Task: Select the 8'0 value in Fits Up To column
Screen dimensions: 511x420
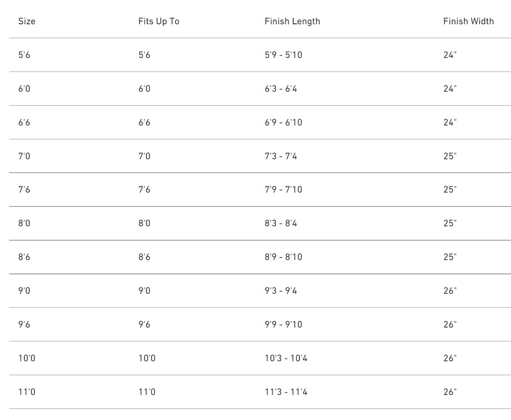Action: pyautogui.click(x=144, y=223)
